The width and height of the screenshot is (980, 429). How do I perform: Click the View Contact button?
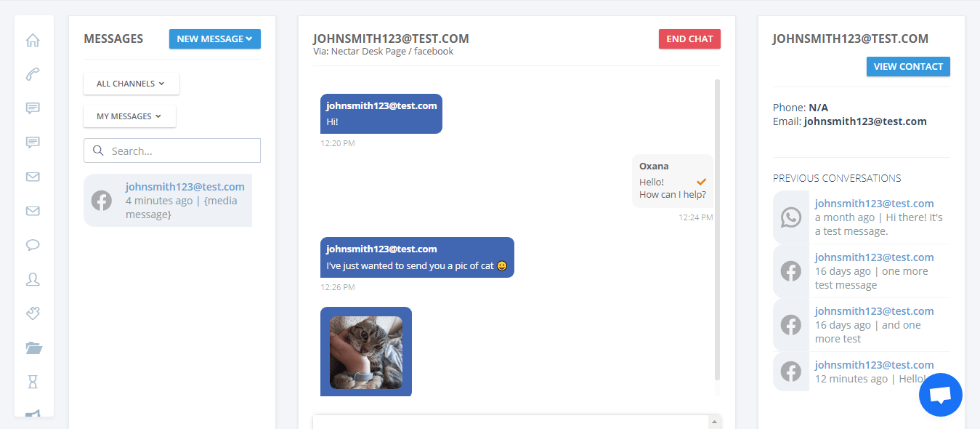click(x=908, y=67)
